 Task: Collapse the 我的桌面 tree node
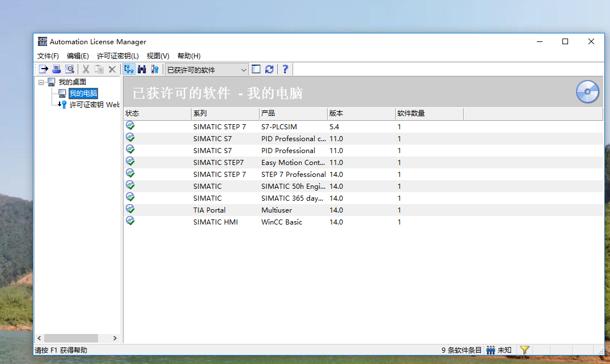pyautogui.click(x=41, y=82)
